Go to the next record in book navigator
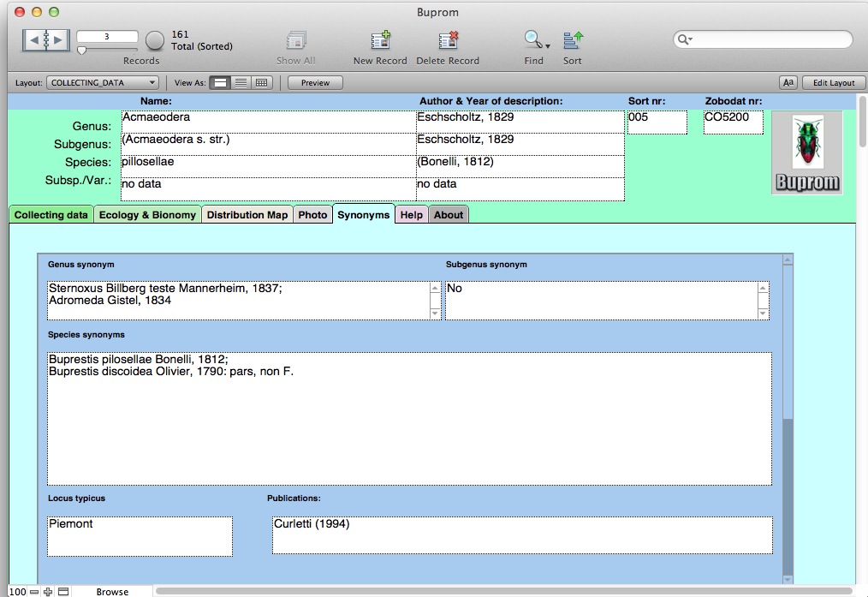868x597 pixels. [x=58, y=39]
